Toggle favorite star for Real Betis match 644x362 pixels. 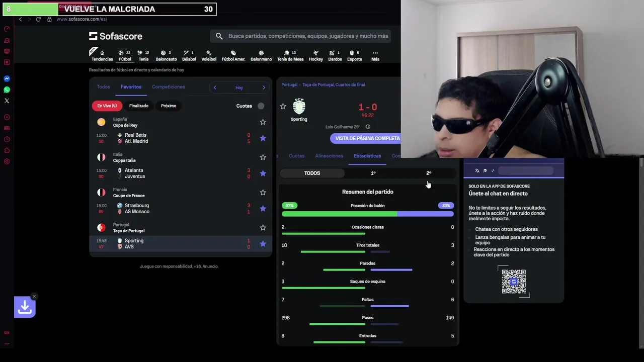(263, 138)
